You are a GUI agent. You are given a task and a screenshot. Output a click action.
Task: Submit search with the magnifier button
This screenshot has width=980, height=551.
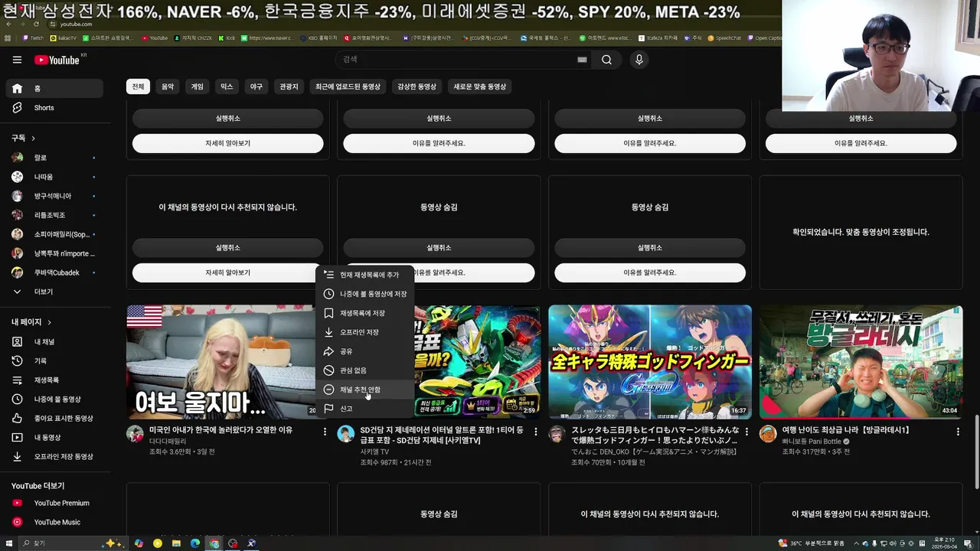(x=606, y=60)
